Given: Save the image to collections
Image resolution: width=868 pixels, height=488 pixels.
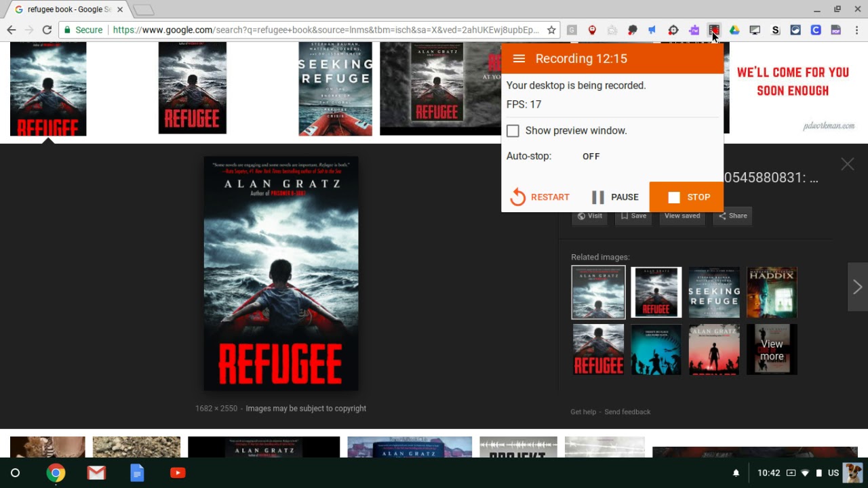Looking at the screenshot, I should (633, 216).
